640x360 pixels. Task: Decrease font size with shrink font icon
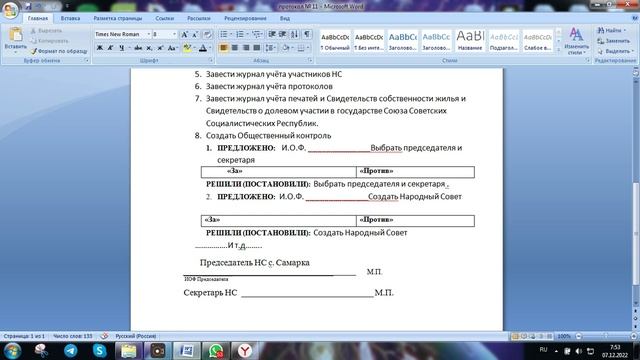point(195,35)
